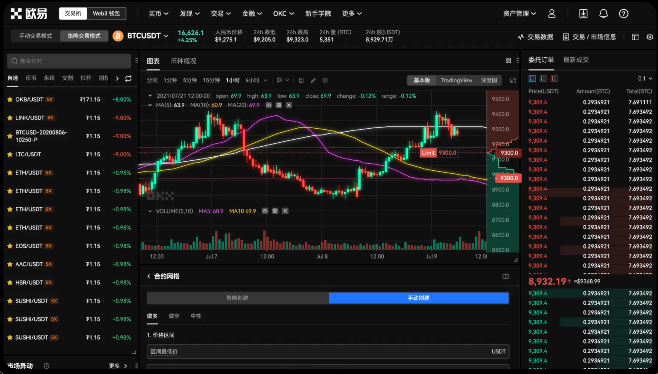658x374 pixels.
Task: Switch to the Web3 钱包 mode
Action: (106, 13)
